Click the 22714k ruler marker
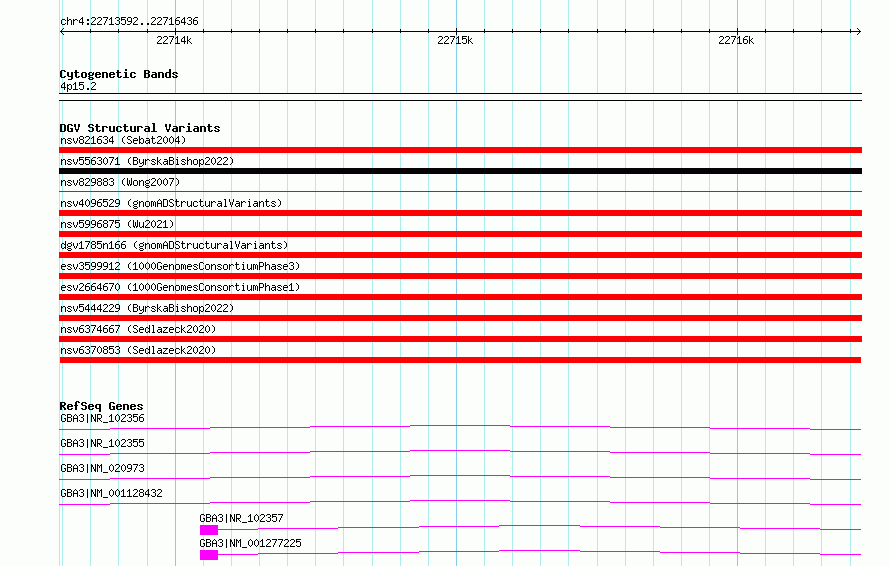890x566 pixels. click(174, 40)
